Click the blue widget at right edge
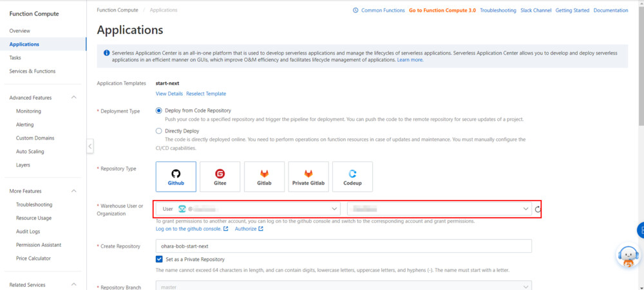This screenshot has width=644, height=290. click(640, 231)
